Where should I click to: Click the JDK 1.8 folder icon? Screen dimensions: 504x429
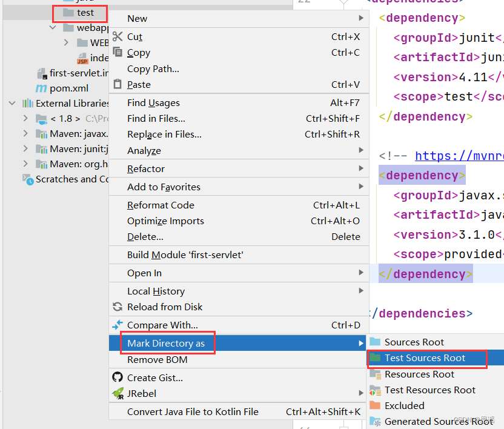pyautogui.click(x=41, y=119)
